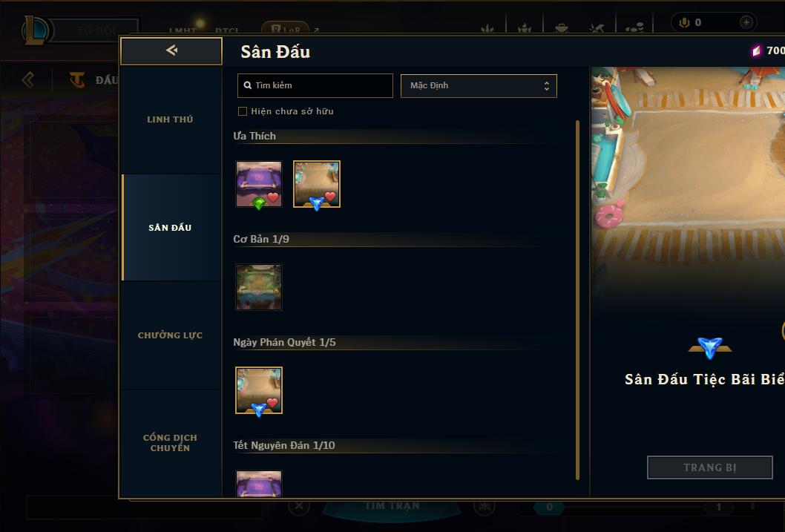Screen dimensions: 785x532
Task: Select the beach arena thumbnail under Ưa Thích
Action: [316, 184]
